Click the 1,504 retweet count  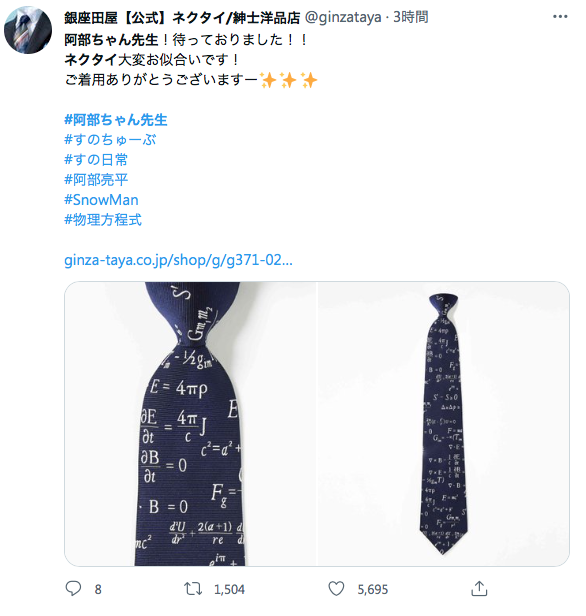click(229, 589)
